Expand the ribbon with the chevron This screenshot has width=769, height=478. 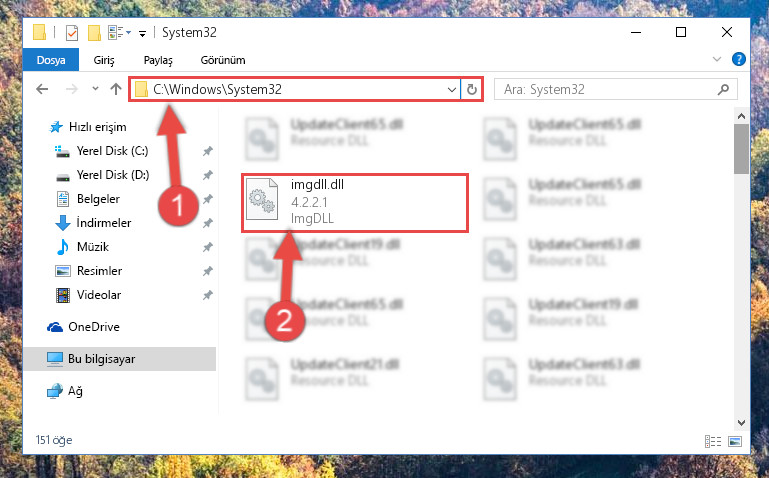pos(717,59)
